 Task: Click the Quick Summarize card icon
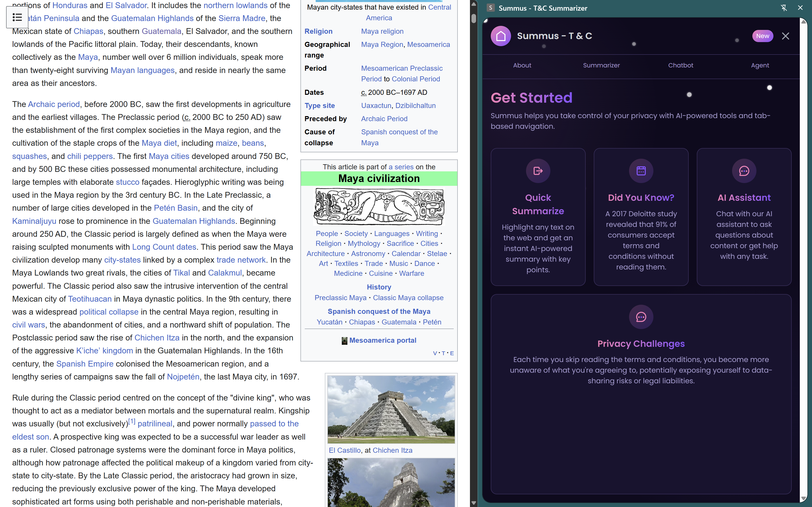point(538,171)
